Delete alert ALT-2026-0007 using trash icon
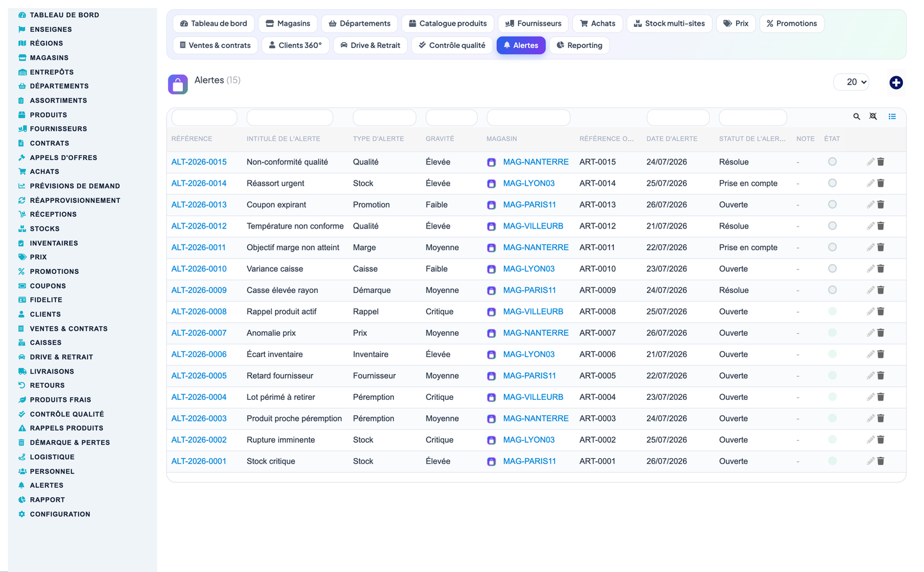 coord(881,333)
